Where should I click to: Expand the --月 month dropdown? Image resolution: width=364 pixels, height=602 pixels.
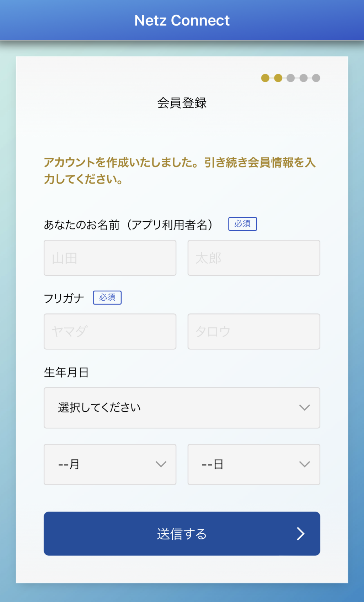coord(110,464)
